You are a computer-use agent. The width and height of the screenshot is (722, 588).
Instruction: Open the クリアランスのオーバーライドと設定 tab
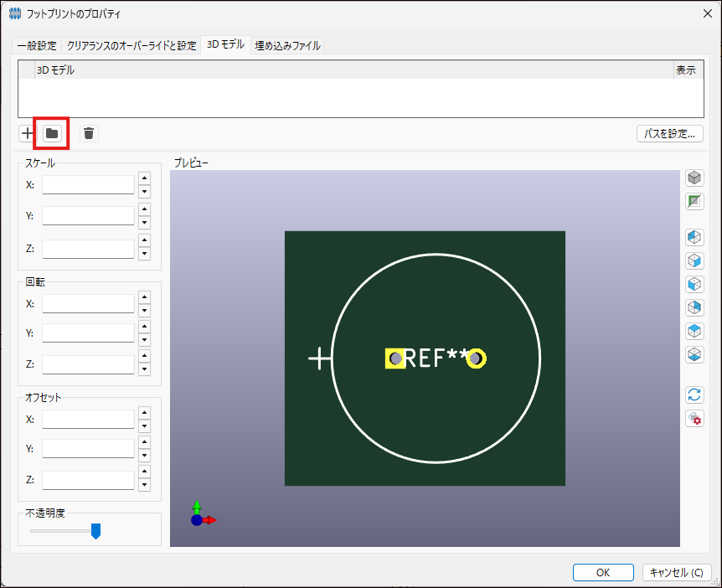pos(132,46)
